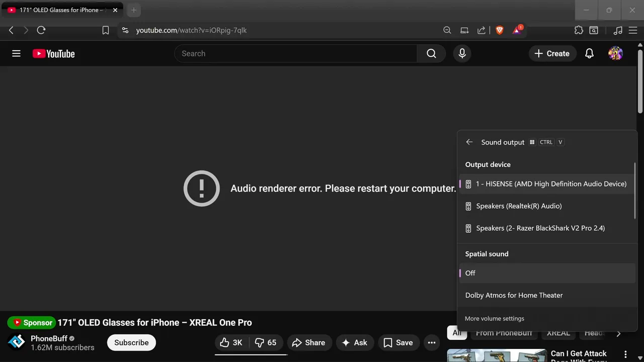Open PhoneBuff channel avatar
This screenshot has height=362, width=644.
click(16, 342)
